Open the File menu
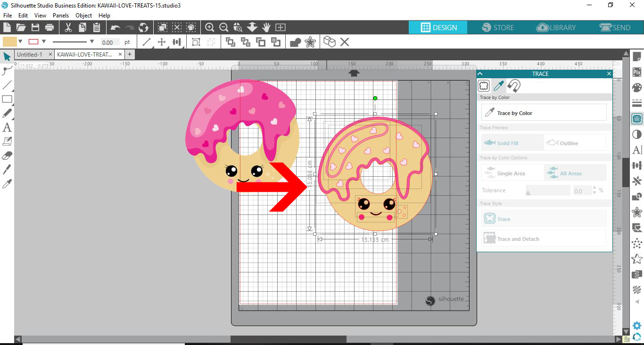The width and height of the screenshot is (644, 345). coord(8,16)
